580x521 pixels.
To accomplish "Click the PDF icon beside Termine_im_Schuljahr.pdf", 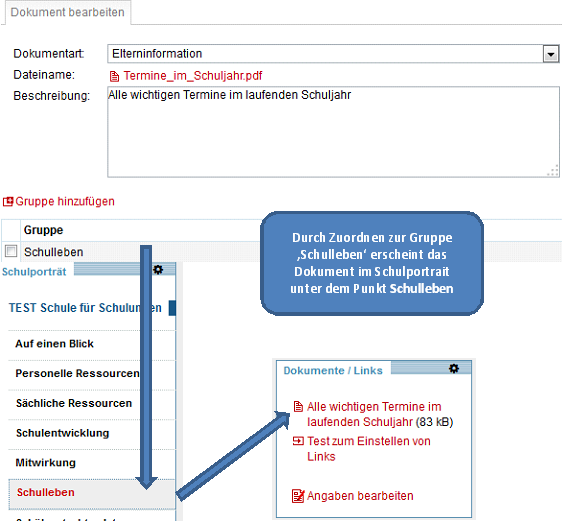I will pos(114,76).
